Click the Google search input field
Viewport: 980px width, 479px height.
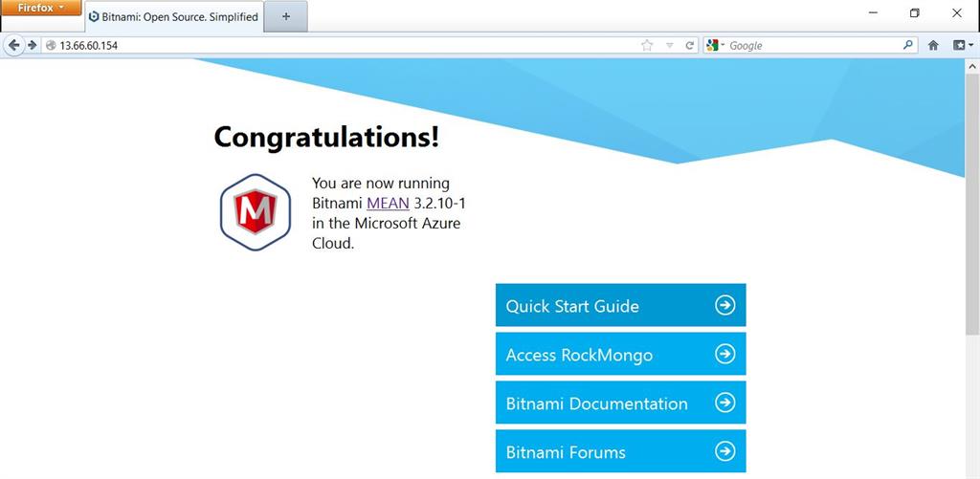[813, 45]
